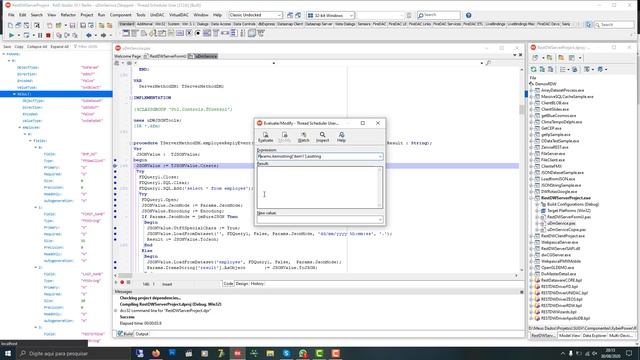Screen dimensions: 640x360
Task: Click the Save Desktop icon beside the layout combo
Action: point(290,15)
